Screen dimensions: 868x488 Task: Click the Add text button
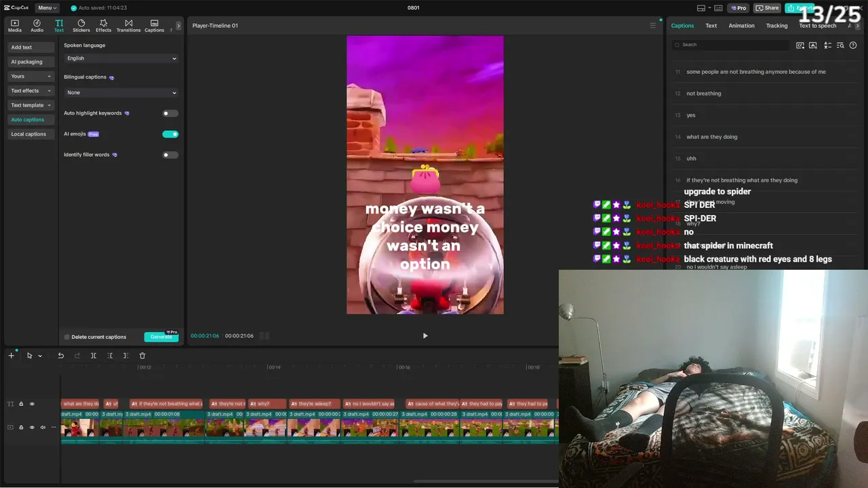coord(31,47)
